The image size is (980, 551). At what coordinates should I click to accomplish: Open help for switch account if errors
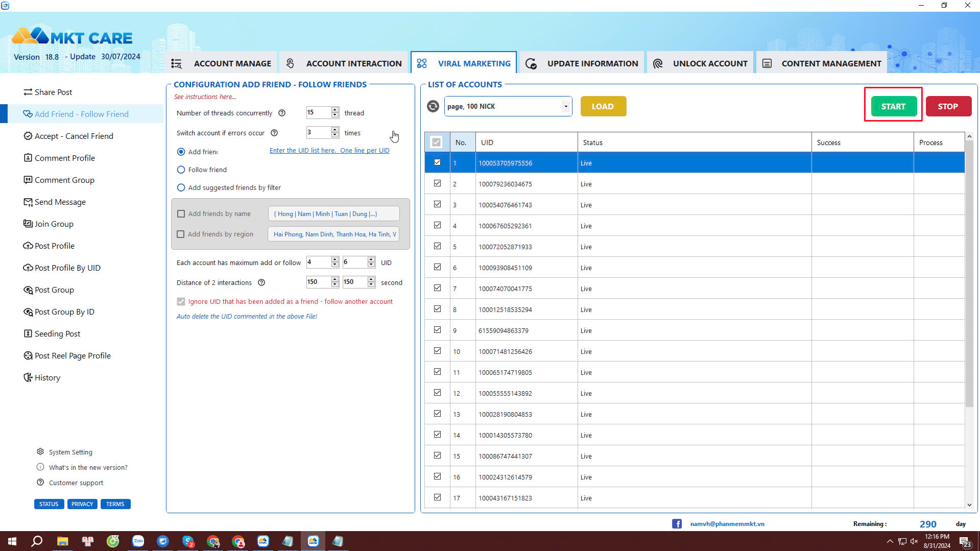tap(274, 133)
